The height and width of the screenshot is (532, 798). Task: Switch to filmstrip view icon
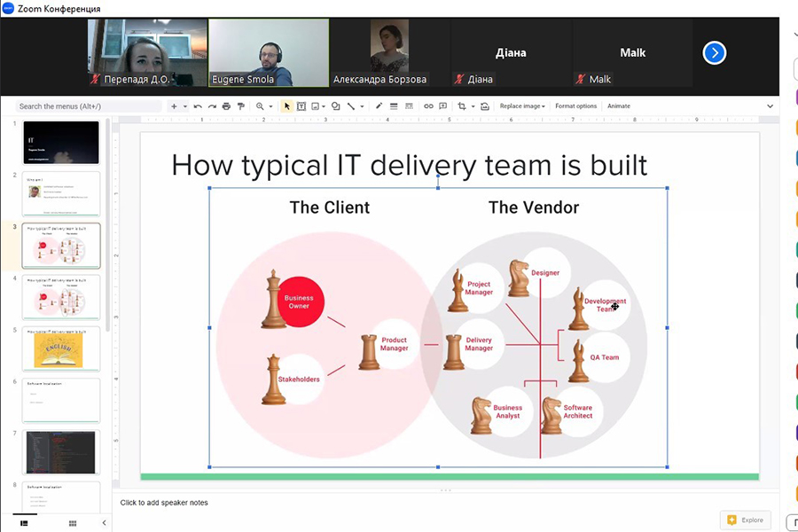pos(24,523)
